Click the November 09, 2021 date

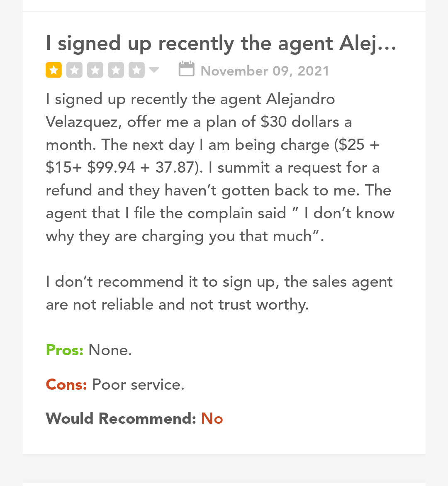[265, 71]
